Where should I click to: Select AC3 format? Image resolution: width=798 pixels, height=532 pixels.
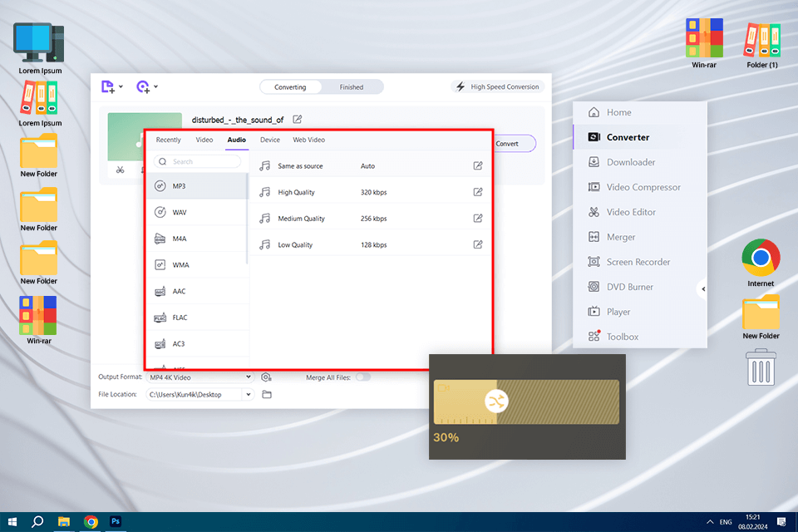pyautogui.click(x=198, y=344)
